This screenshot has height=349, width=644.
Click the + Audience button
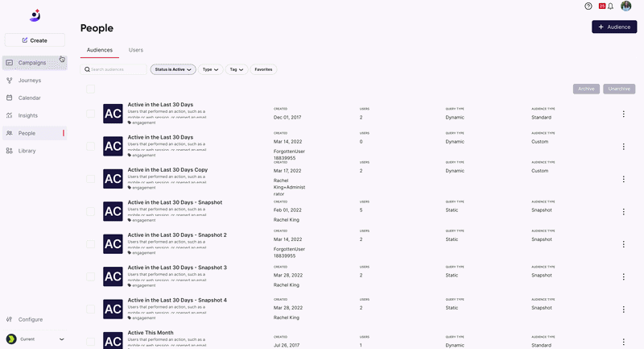pos(614,27)
